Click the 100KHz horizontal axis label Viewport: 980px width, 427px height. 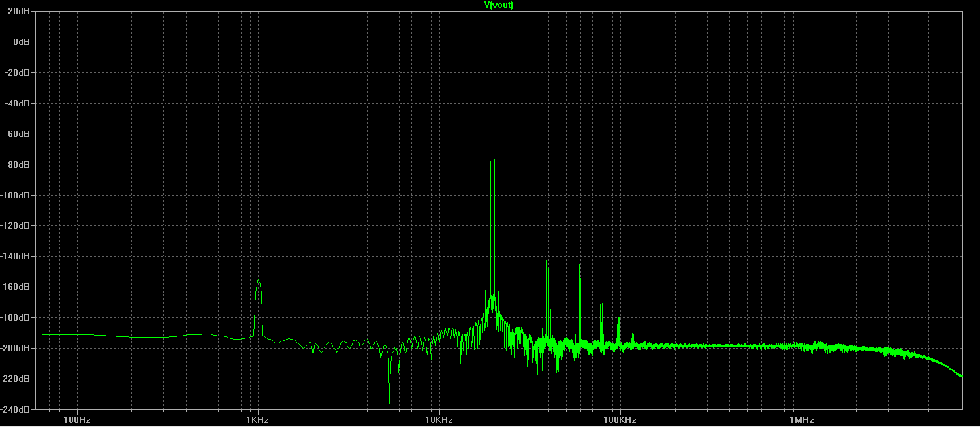620,419
